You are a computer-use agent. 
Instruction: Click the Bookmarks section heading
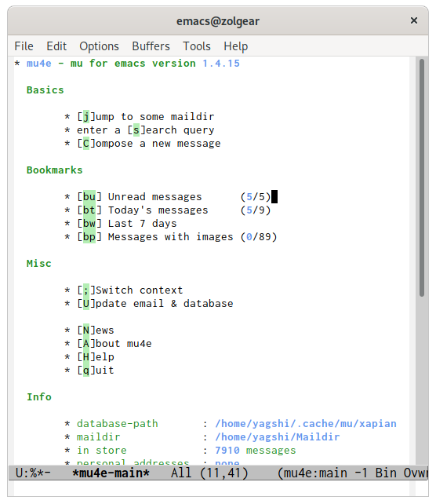(55, 170)
